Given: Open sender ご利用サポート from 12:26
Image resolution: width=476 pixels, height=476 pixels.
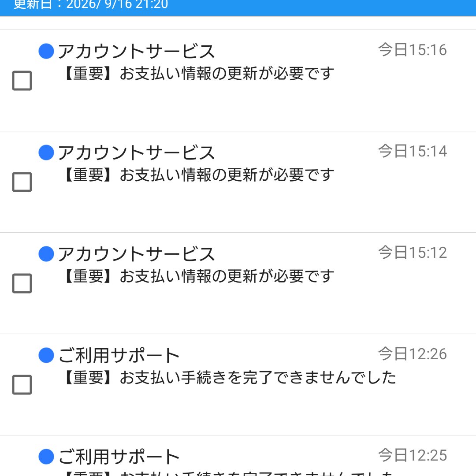Looking at the screenshot, I should (x=119, y=355).
